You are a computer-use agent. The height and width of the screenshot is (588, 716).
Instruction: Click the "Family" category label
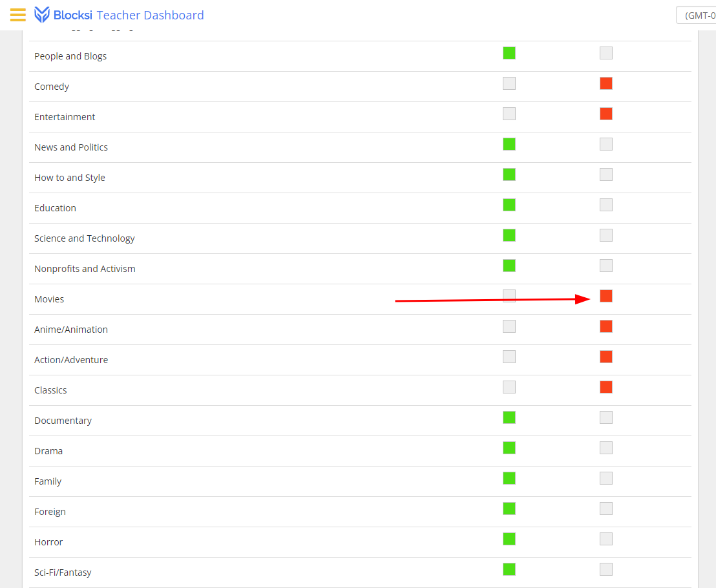pyautogui.click(x=47, y=481)
